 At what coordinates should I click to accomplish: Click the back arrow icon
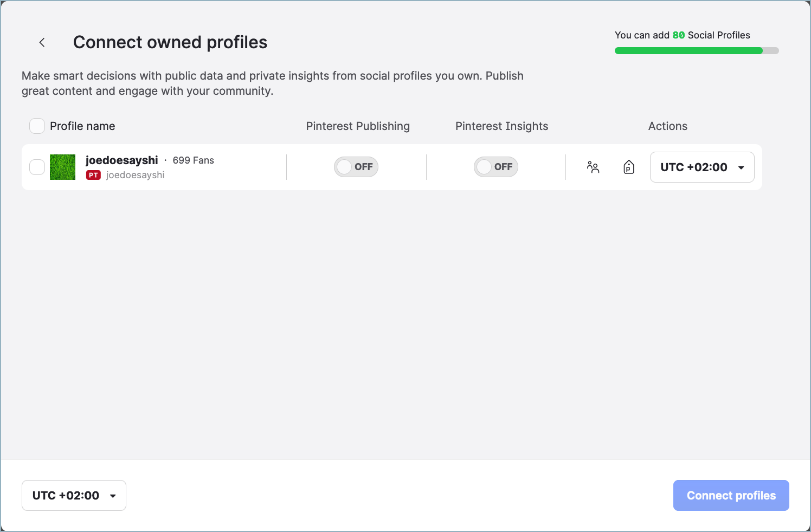pos(42,42)
